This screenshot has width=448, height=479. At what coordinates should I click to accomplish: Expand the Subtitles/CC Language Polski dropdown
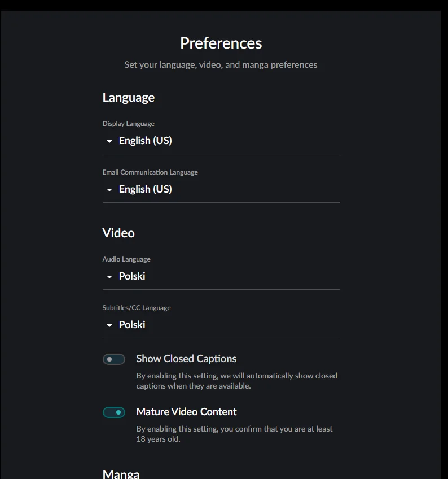click(x=132, y=325)
